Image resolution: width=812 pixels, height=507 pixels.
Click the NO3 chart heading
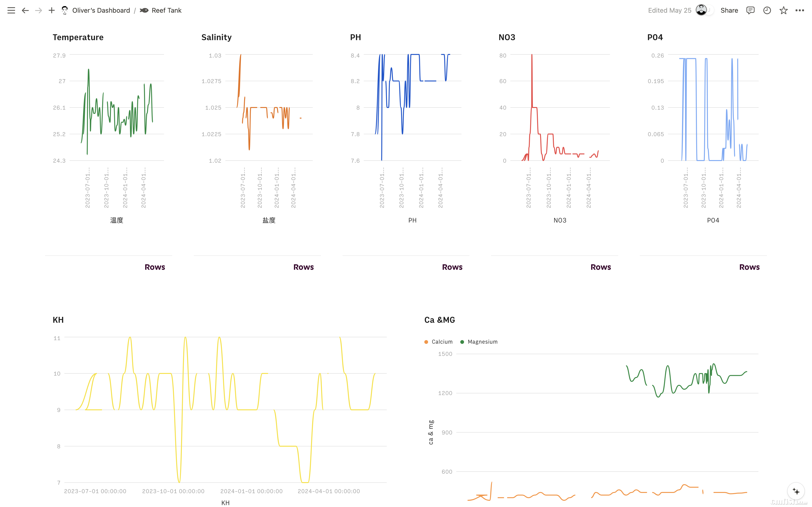[x=507, y=37]
